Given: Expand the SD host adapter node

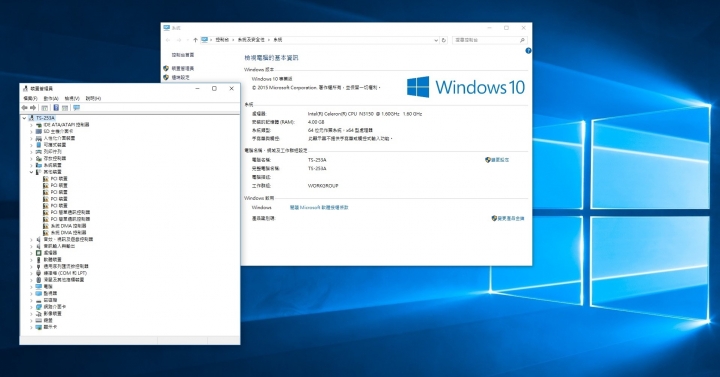Looking at the screenshot, I should pyautogui.click(x=31, y=131).
